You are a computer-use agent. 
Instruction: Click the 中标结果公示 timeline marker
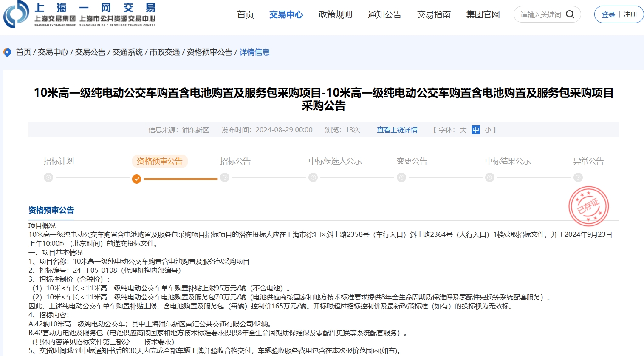(x=490, y=177)
